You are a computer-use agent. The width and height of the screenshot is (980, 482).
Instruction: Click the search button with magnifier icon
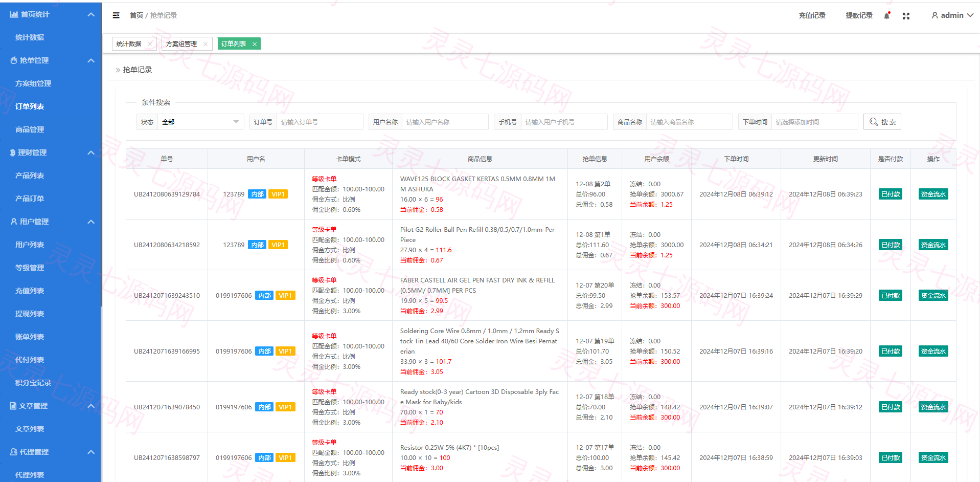point(882,122)
